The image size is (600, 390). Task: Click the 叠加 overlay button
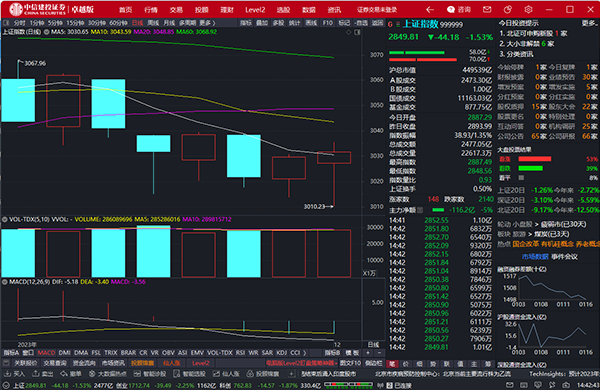click(262, 23)
